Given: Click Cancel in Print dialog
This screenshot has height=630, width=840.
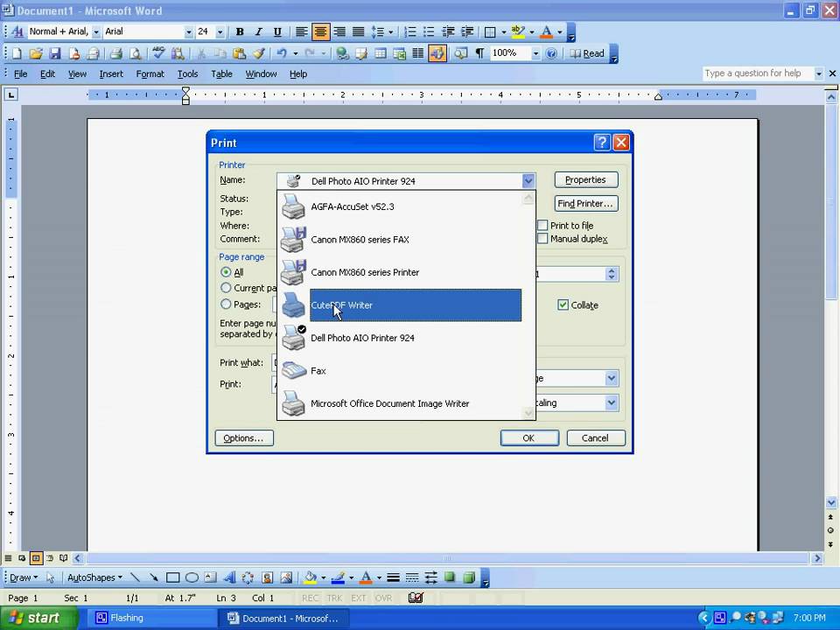Looking at the screenshot, I should pyautogui.click(x=596, y=437).
